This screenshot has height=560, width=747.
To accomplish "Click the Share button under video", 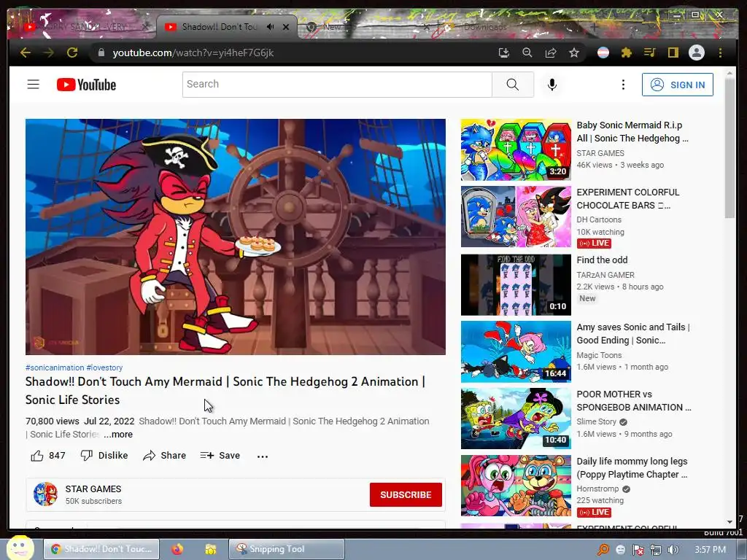I will click(x=164, y=456).
